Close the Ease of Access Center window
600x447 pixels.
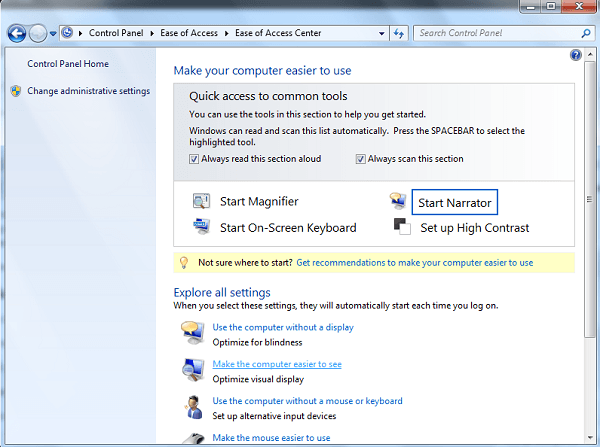pyautogui.click(x=579, y=7)
